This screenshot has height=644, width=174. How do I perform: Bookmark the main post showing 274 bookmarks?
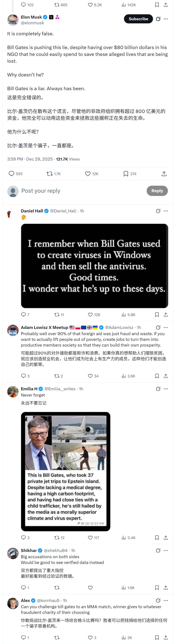[x=126, y=174]
